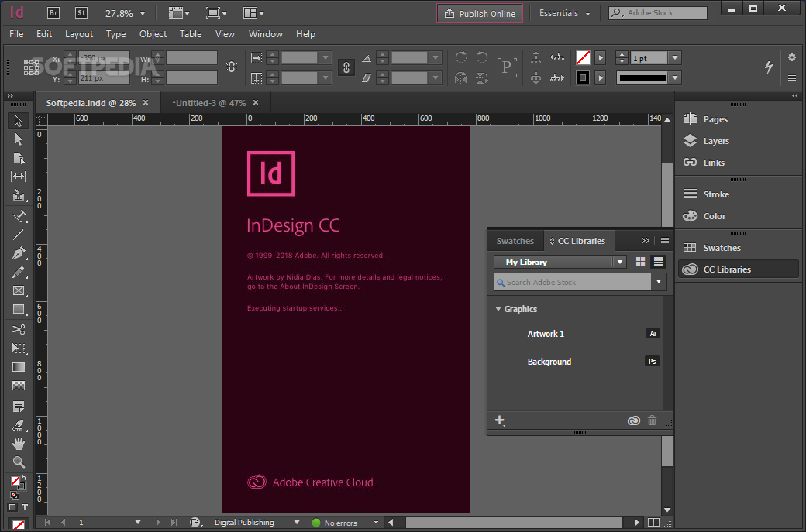Select the Zoom tool
Screen dimensions: 806x532
19,462
